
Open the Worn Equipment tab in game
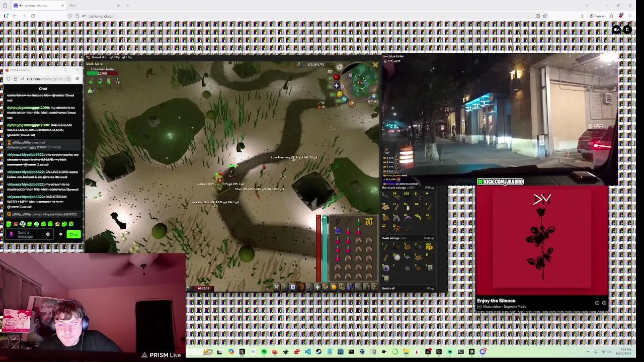(x=309, y=287)
